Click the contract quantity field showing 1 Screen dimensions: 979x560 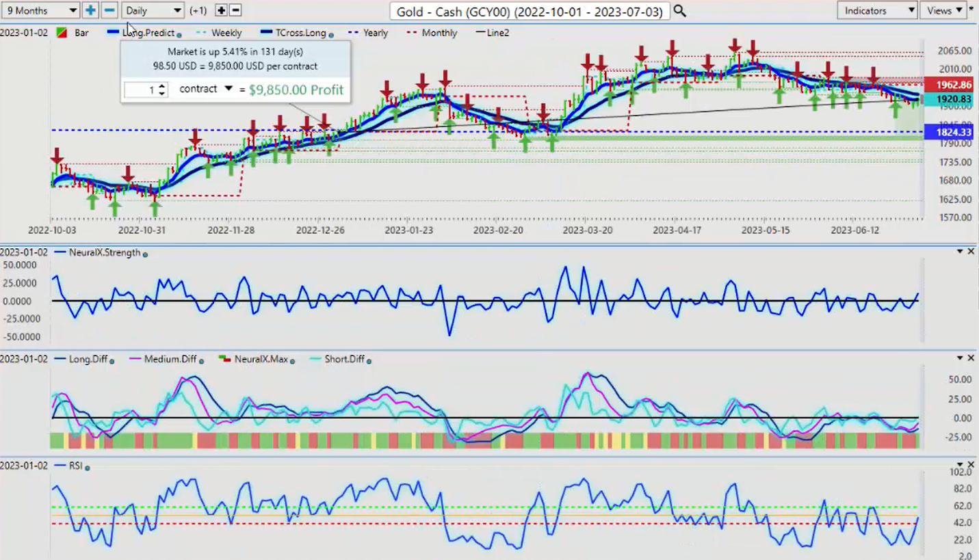tap(141, 90)
